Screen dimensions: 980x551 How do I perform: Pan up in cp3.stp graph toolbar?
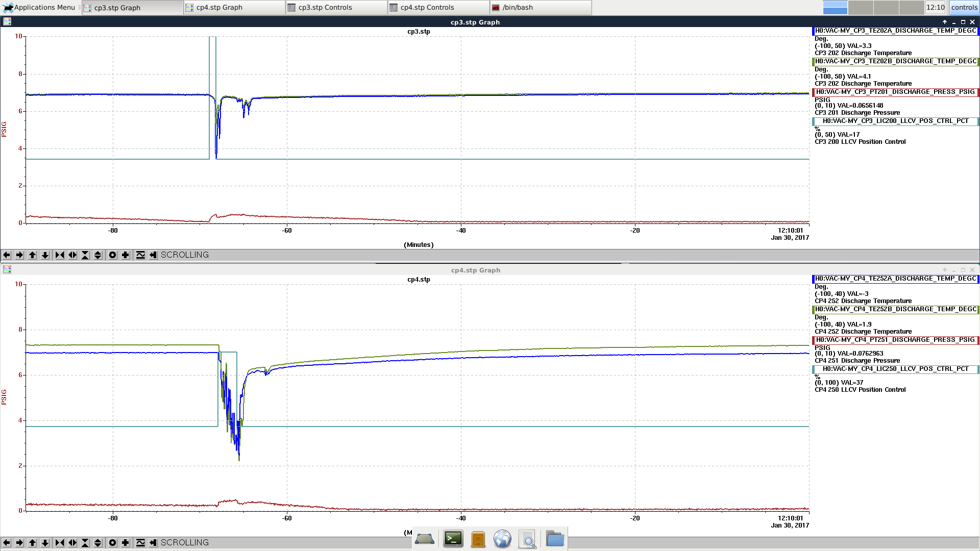coord(32,255)
